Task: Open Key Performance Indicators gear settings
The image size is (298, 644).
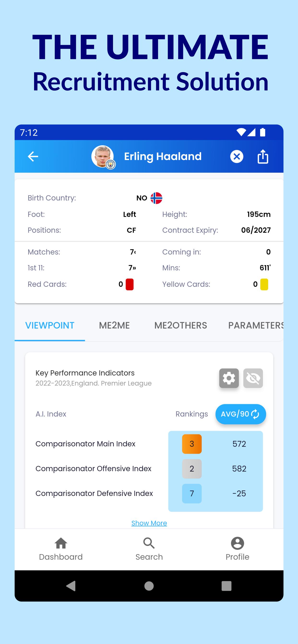Action: 229,378
